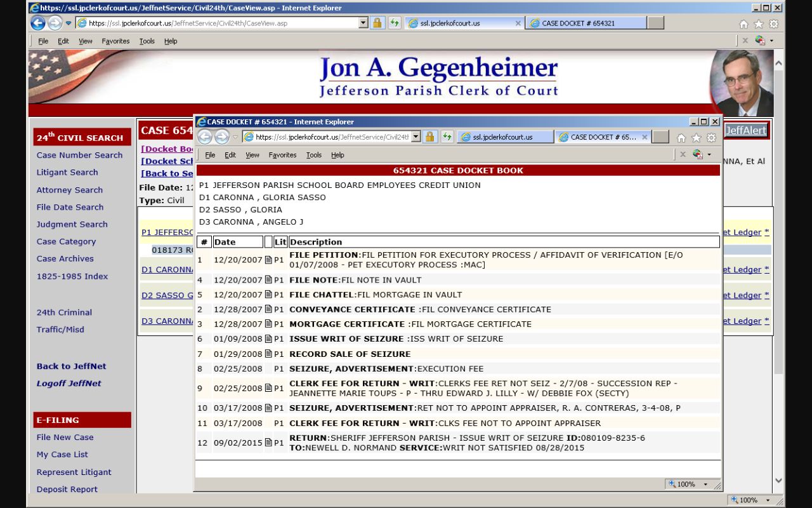This screenshot has height=508, width=812.
Task: Click Home icon in CASE DOCKET popup
Action: point(681,138)
